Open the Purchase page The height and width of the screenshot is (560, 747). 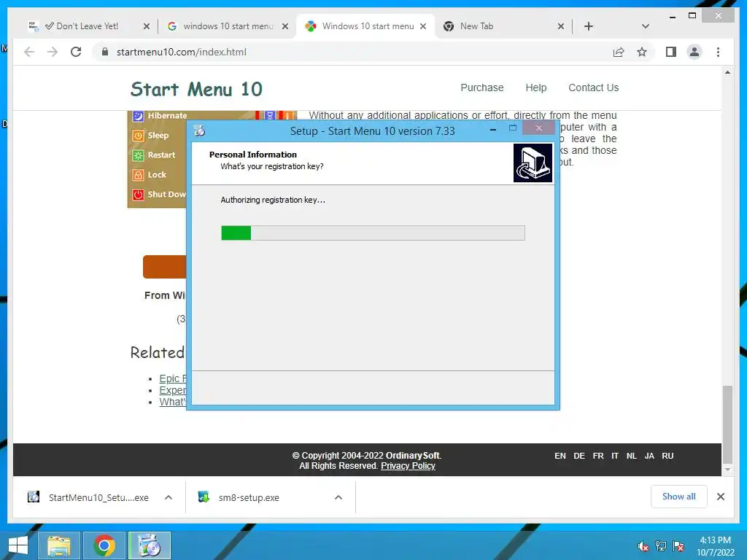point(481,87)
